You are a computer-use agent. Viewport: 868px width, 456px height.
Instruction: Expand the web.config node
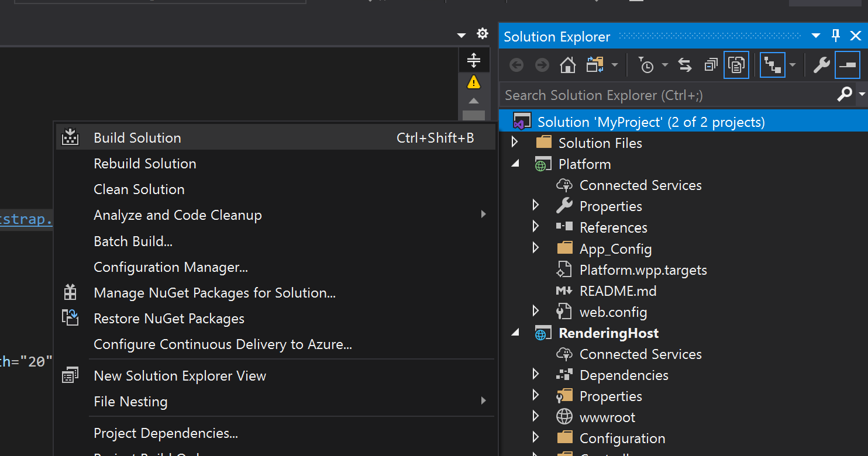pos(536,311)
